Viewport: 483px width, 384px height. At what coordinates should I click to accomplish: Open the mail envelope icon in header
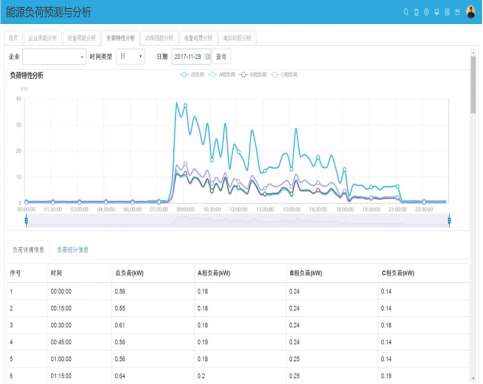[x=457, y=12]
